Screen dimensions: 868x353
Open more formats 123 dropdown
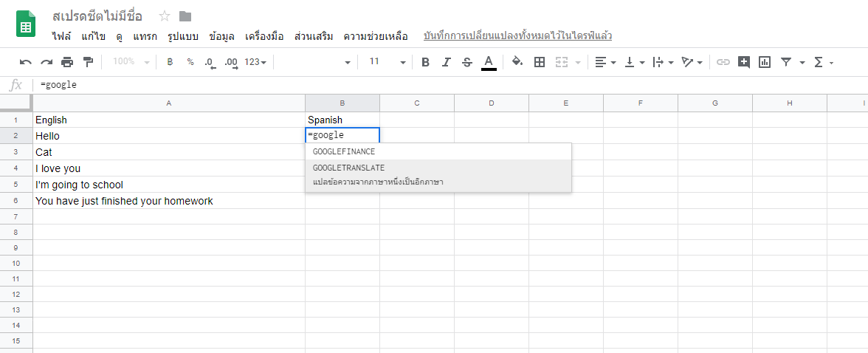(x=255, y=62)
